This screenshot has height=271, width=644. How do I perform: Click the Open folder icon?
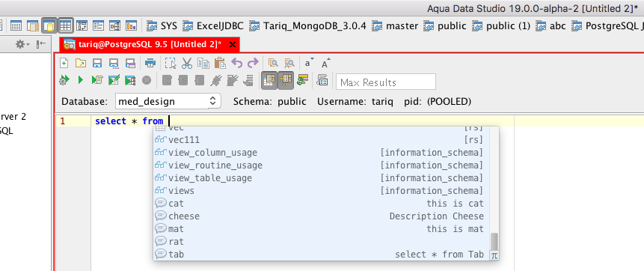pyautogui.click(x=81, y=64)
